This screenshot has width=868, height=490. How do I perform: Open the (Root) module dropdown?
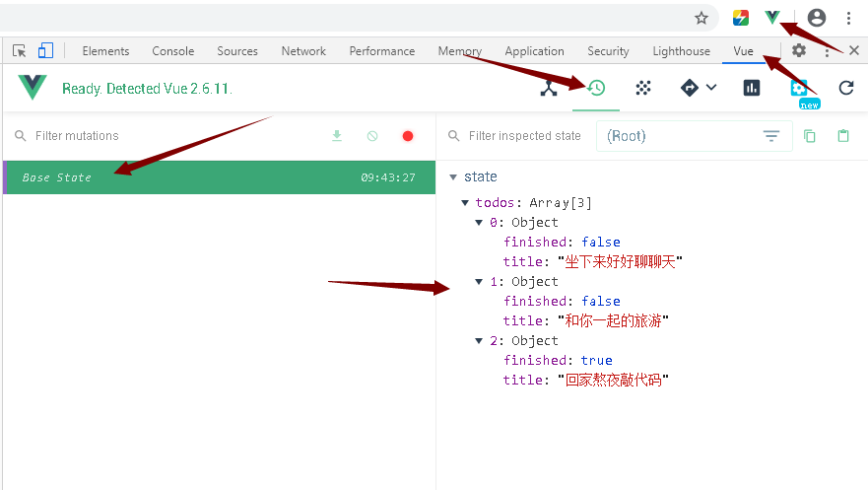695,136
